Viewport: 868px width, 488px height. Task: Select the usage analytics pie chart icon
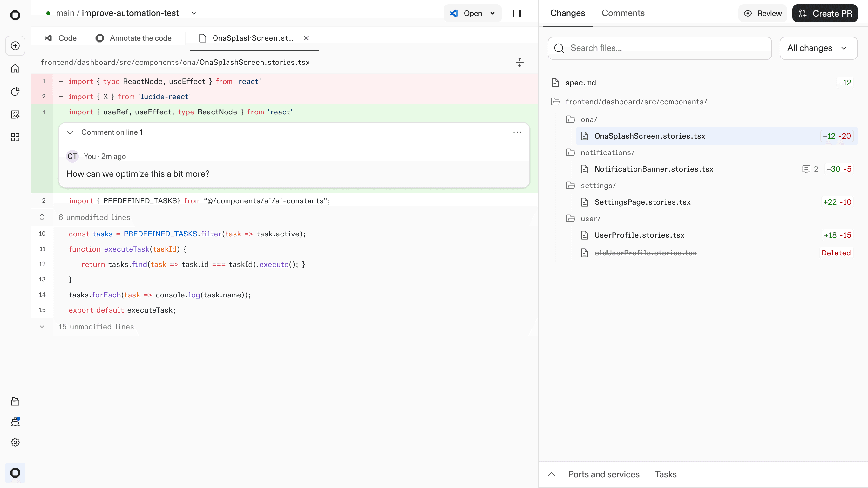pos(15,91)
